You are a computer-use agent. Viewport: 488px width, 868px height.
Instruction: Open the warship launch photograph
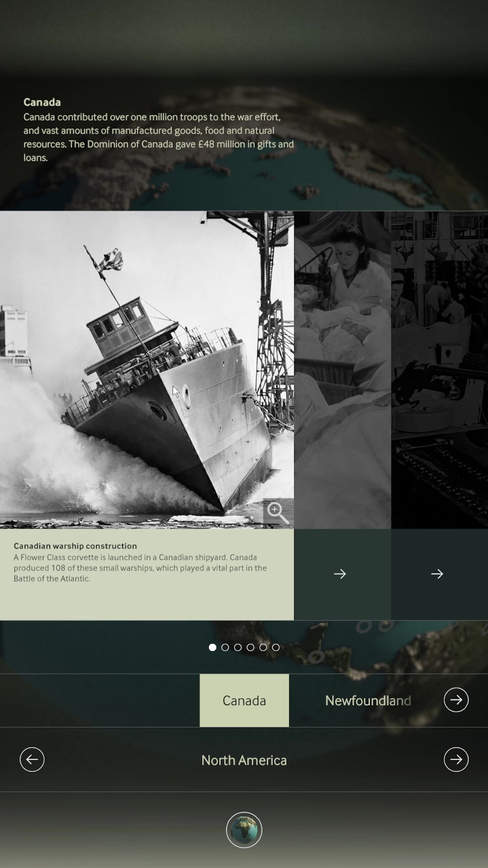[147, 370]
